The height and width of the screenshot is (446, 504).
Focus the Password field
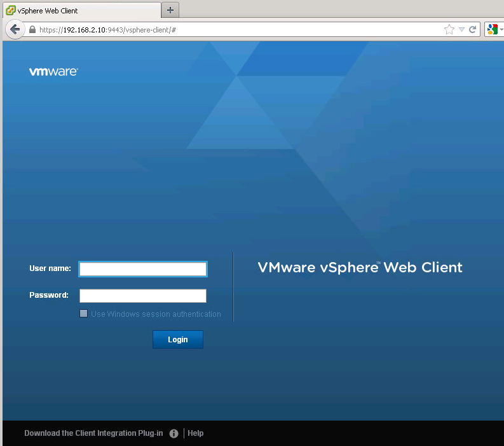coord(143,296)
